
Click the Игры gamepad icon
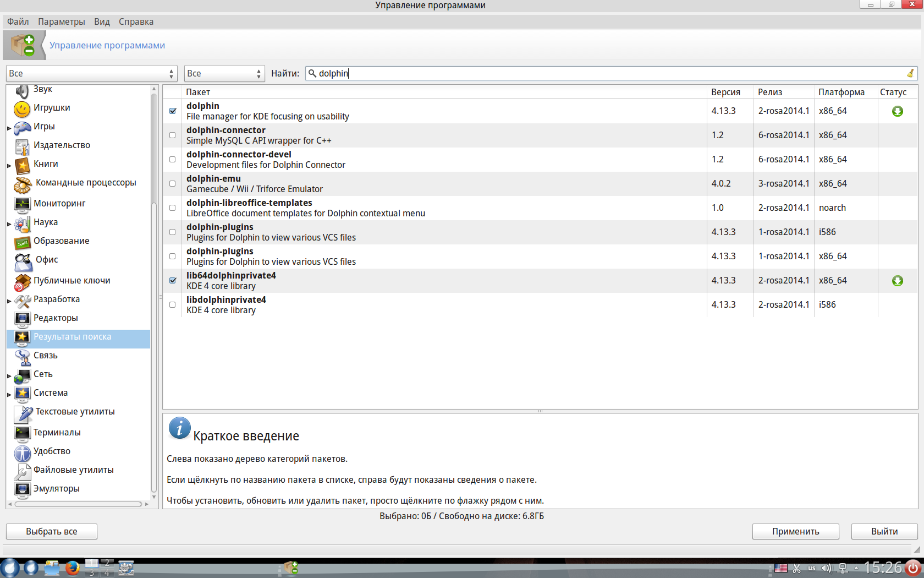coord(22,127)
